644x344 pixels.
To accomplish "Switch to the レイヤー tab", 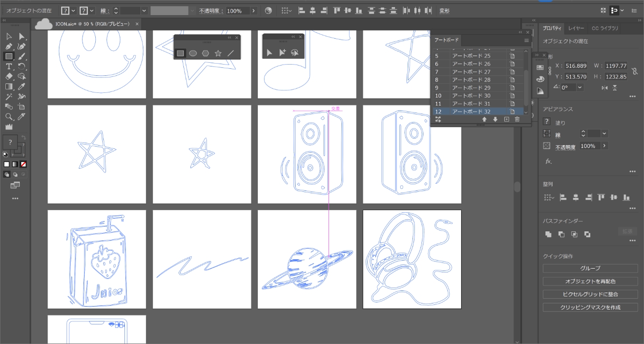I will pyautogui.click(x=576, y=28).
